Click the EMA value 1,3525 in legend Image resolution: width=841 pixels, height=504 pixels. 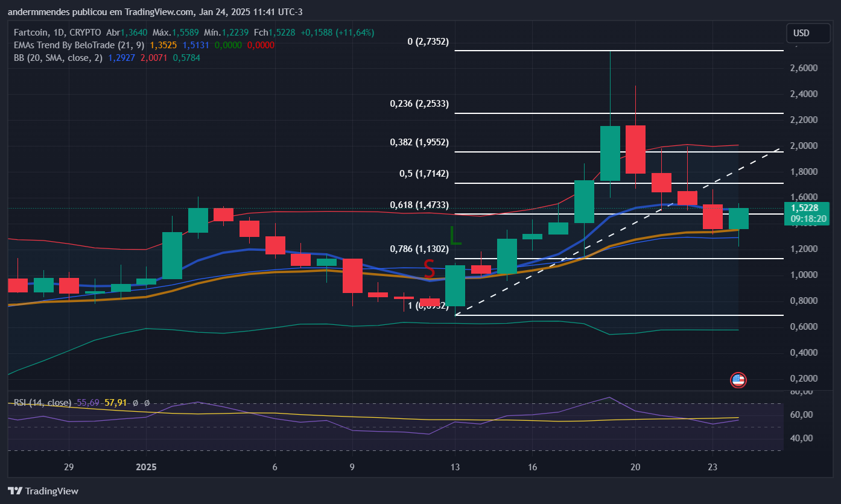[x=162, y=45]
